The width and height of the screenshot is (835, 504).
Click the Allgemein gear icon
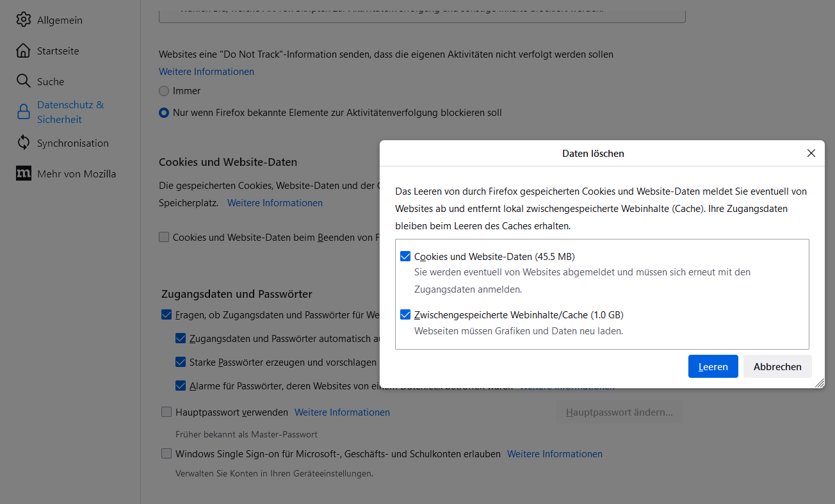point(24,20)
